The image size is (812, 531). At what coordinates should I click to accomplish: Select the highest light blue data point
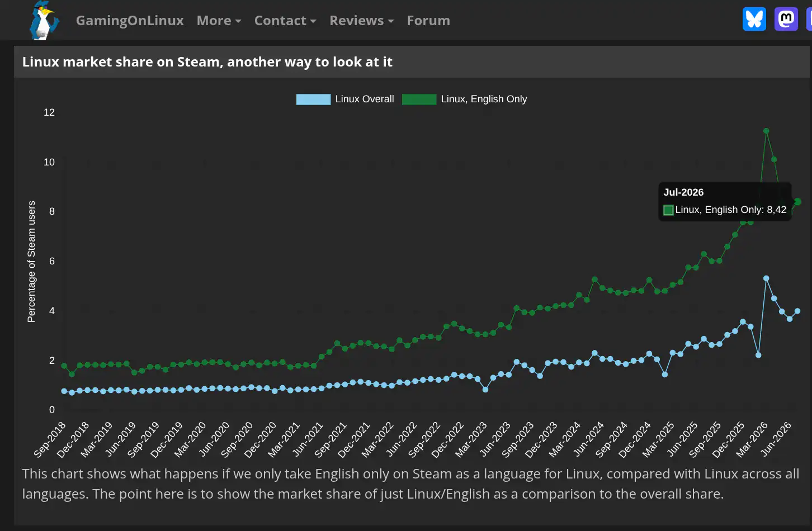(766, 278)
